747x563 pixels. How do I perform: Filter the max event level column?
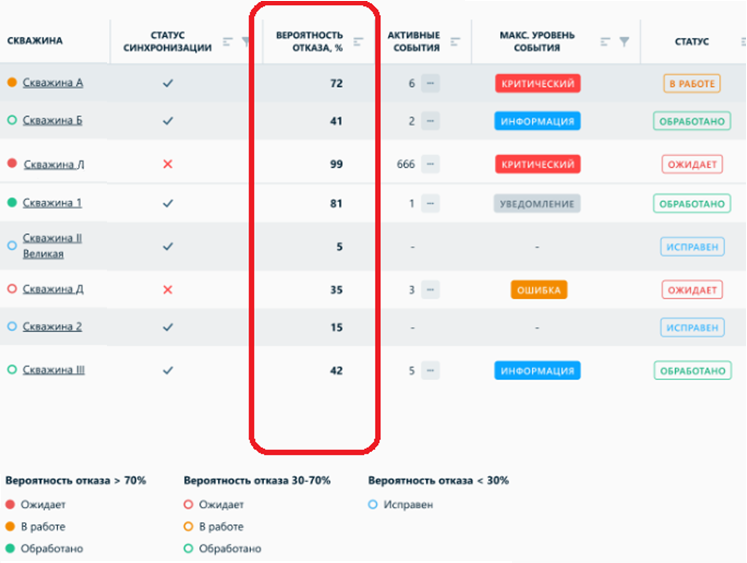click(624, 42)
